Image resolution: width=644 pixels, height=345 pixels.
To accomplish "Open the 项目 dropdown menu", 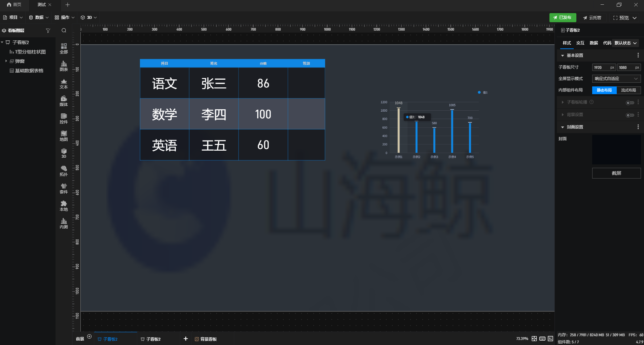I will click(x=13, y=17).
